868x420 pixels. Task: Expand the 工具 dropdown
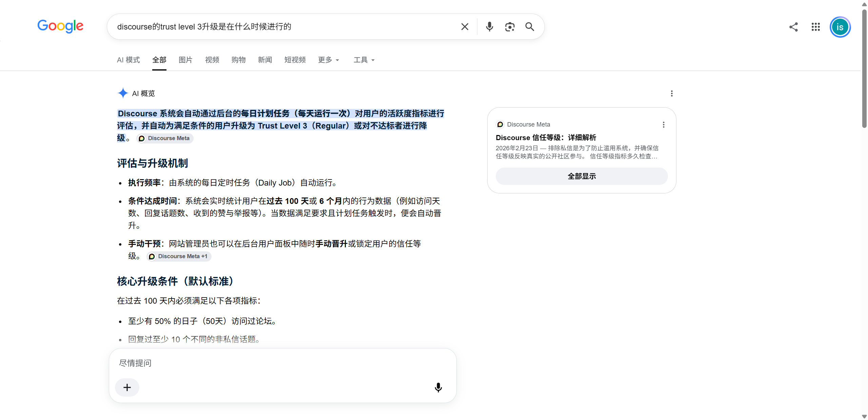[x=364, y=60]
